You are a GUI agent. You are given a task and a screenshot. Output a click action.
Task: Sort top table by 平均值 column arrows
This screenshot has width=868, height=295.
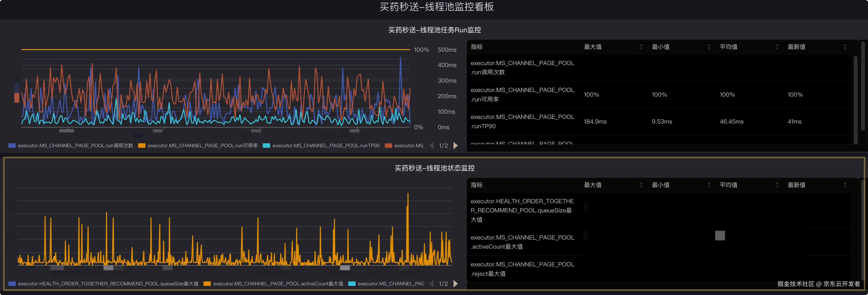[x=777, y=47]
